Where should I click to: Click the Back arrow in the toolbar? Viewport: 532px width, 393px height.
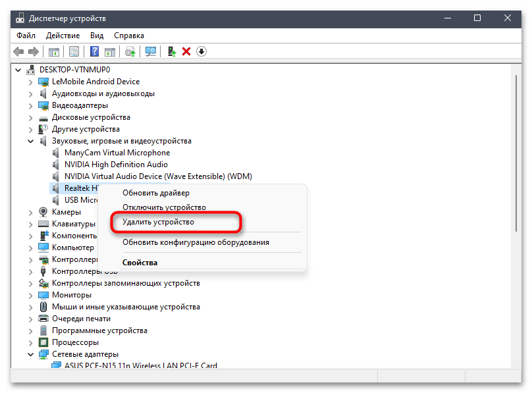coord(18,51)
